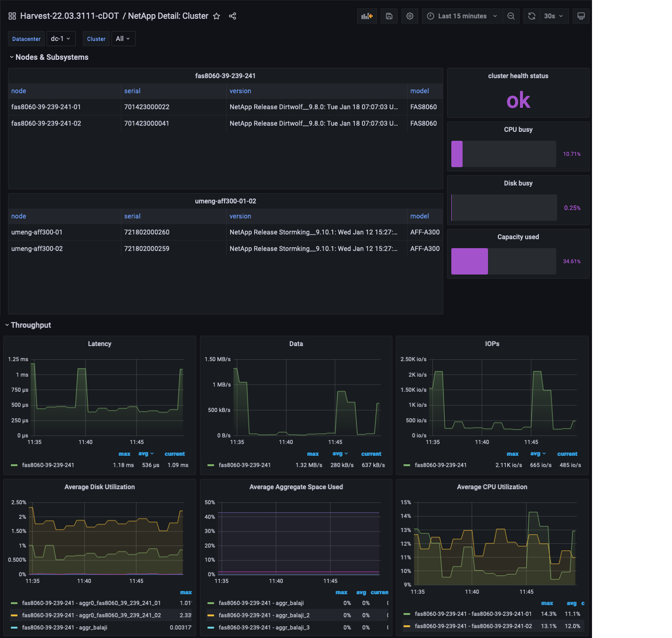Add a new panel to the dashboard
672x638 pixels.
coord(367,16)
